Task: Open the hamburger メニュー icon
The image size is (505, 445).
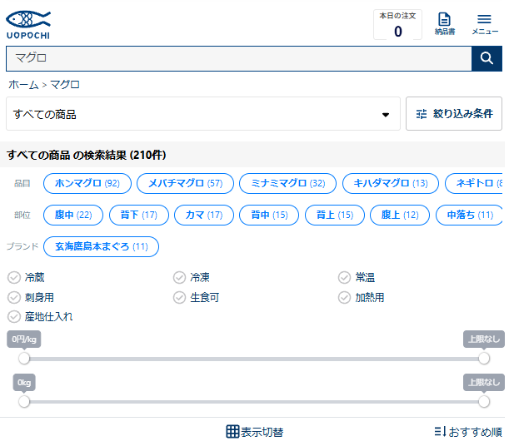Action: (x=484, y=19)
